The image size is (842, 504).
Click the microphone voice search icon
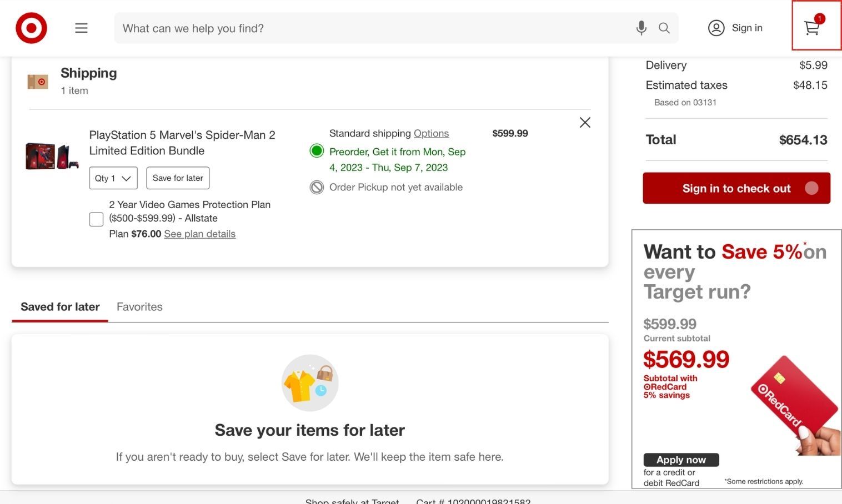point(641,28)
